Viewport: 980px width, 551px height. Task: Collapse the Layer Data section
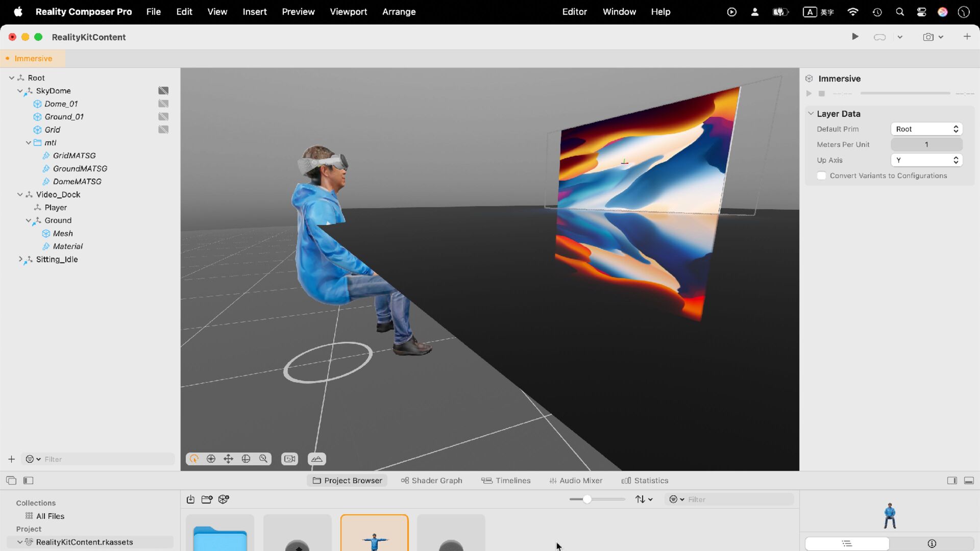point(811,113)
